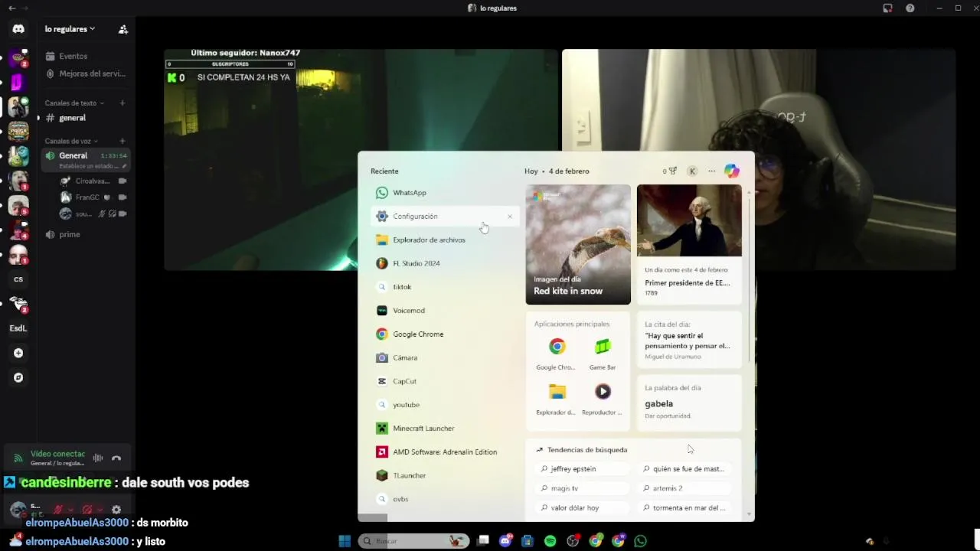The image size is (980, 551).
Task: Open the Windows Start button
Action: pos(345,541)
